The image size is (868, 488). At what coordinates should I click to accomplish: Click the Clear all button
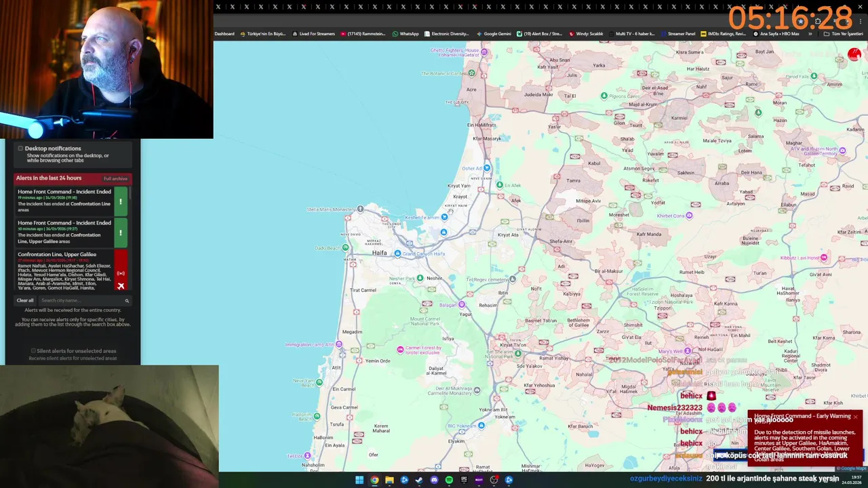tap(25, 300)
